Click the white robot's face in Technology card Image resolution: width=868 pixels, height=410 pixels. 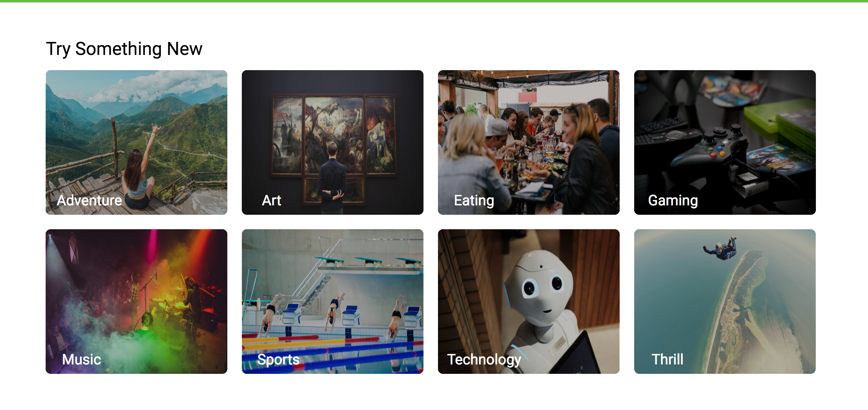541,289
